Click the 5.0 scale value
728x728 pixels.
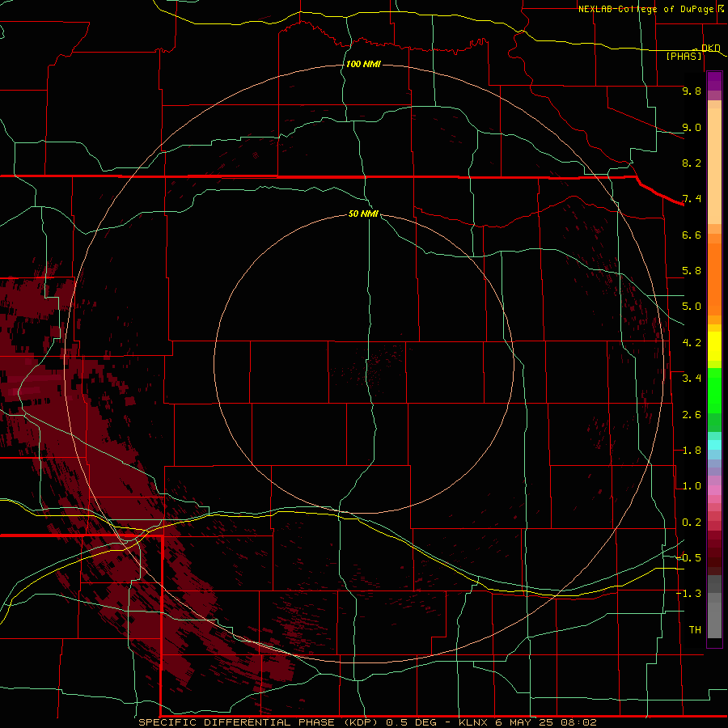click(x=692, y=307)
